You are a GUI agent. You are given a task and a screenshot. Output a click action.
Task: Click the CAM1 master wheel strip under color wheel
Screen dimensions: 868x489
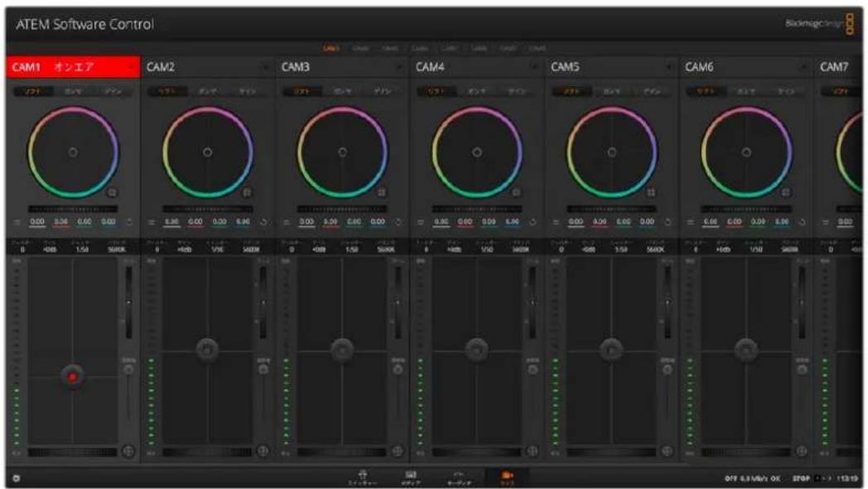point(73,209)
